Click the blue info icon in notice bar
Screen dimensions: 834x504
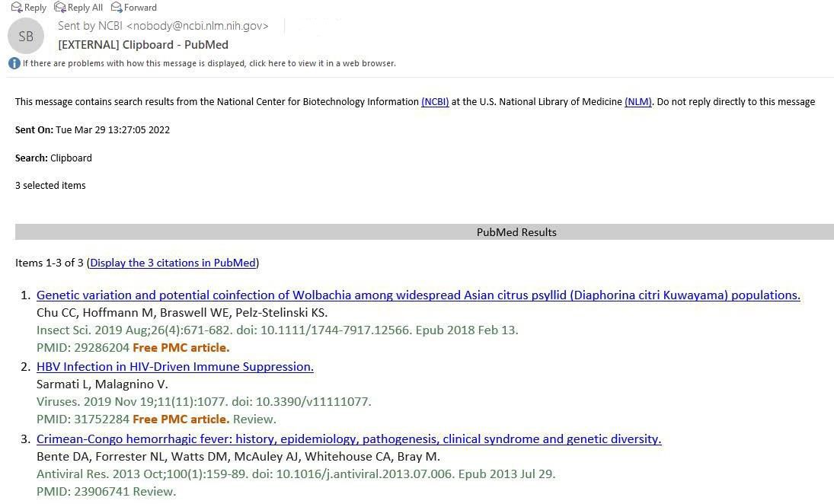[x=14, y=63]
